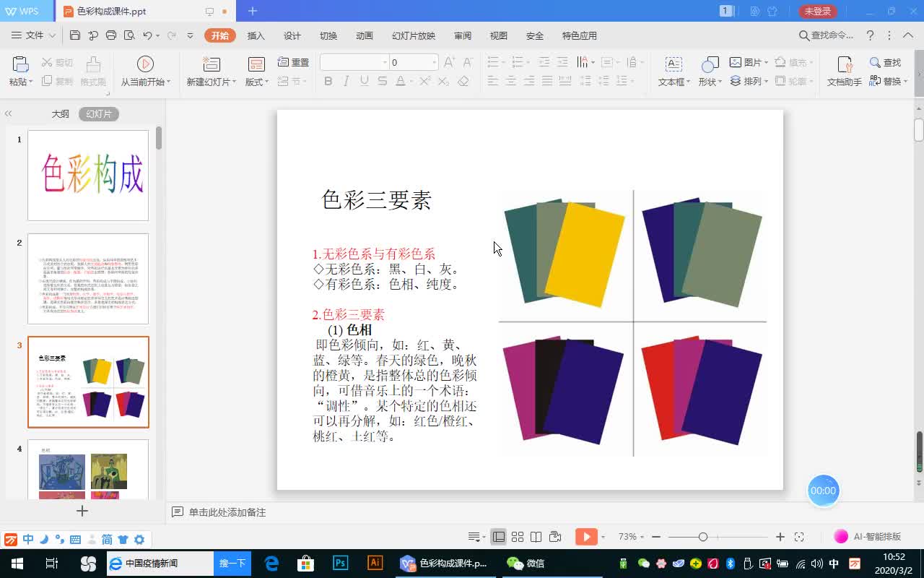Image resolution: width=924 pixels, height=578 pixels.
Task: Click the AI smart layout (AI-智能排版) button
Action: pyautogui.click(x=868, y=537)
